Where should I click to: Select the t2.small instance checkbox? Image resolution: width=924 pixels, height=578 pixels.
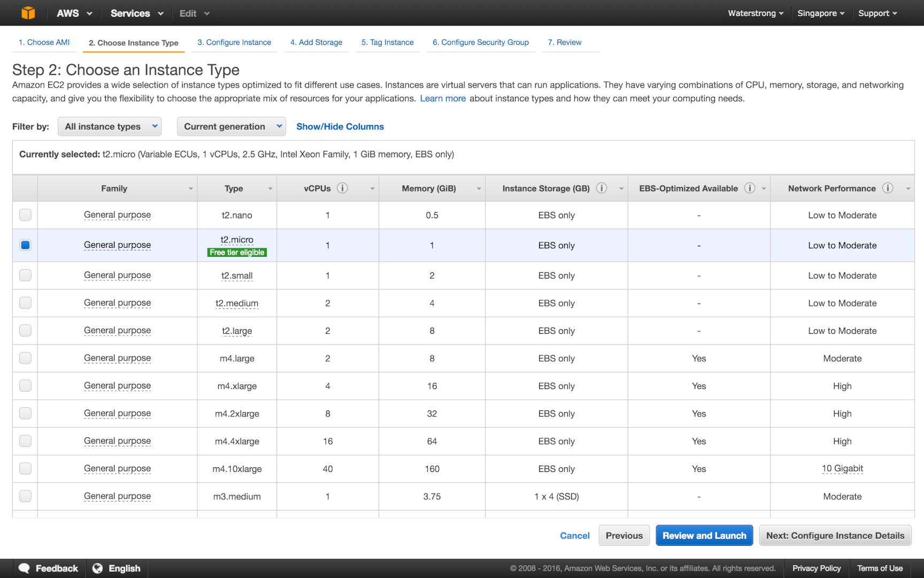point(25,275)
